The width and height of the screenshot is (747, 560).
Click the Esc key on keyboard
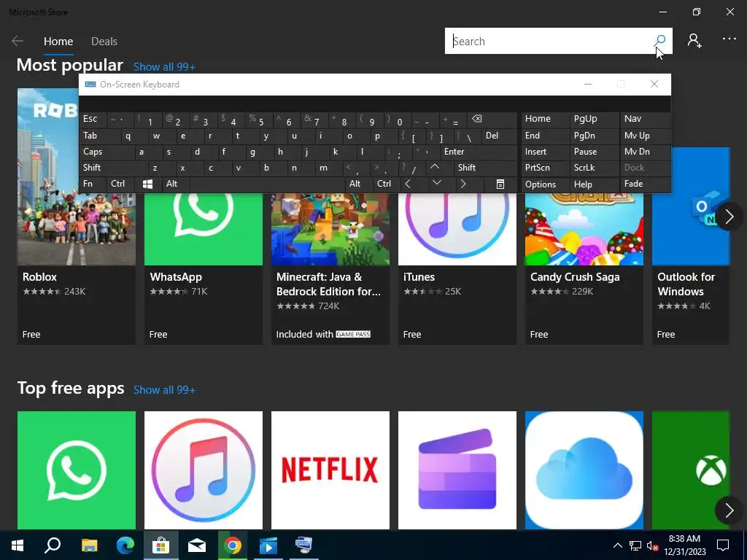(x=93, y=119)
